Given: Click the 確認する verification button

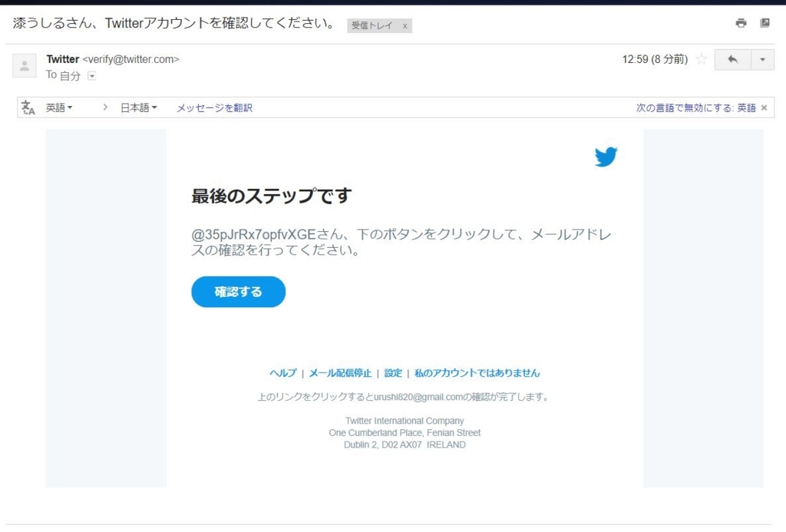Looking at the screenshot, I should (x=238, y=292).
